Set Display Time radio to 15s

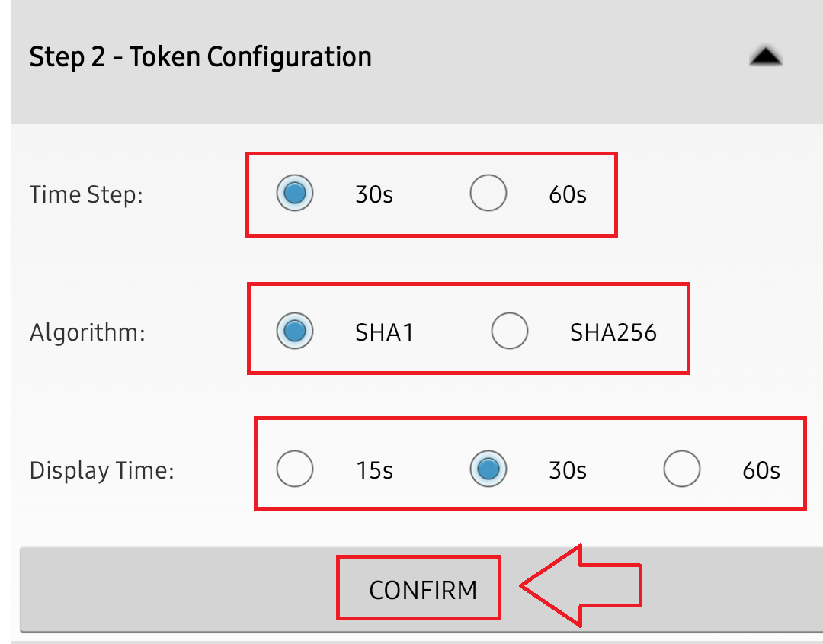[x=294, y=469]
